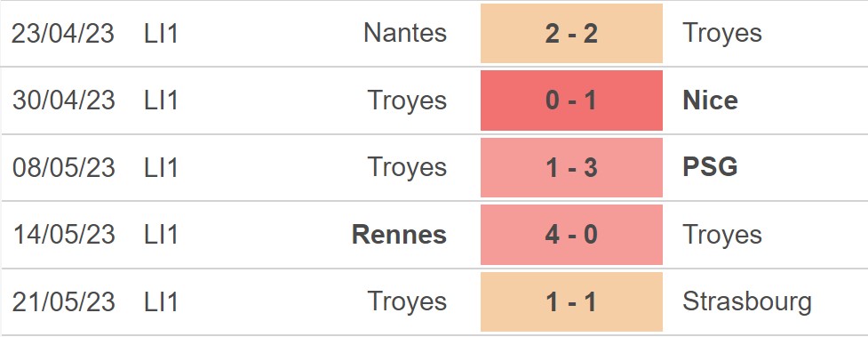The image size is (868, 337).
Task: Open the 1 - 1 Troyes vs Strasbourg score
Action: pyautogui.click(x=571, y=301)
